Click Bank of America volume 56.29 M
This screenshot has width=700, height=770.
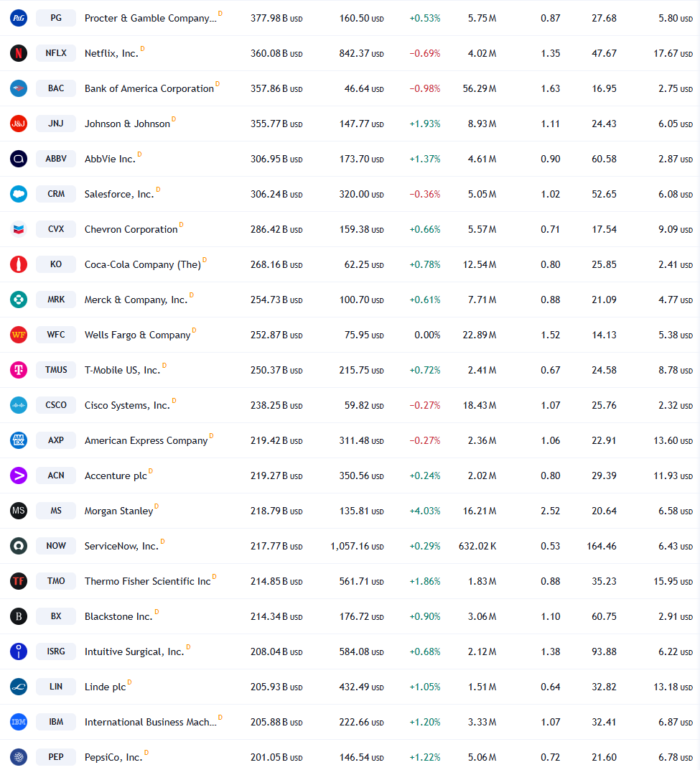tap(479, 89)
